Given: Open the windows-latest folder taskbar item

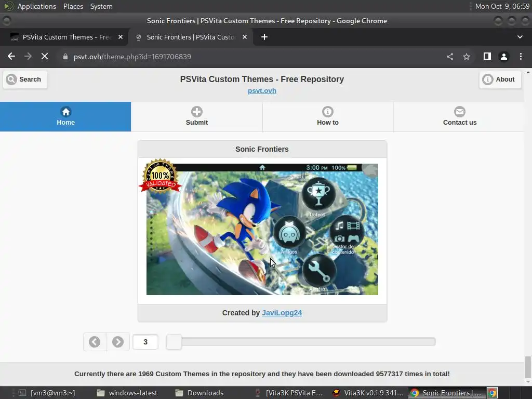Looking at the screenshot, I should [127, 393].
